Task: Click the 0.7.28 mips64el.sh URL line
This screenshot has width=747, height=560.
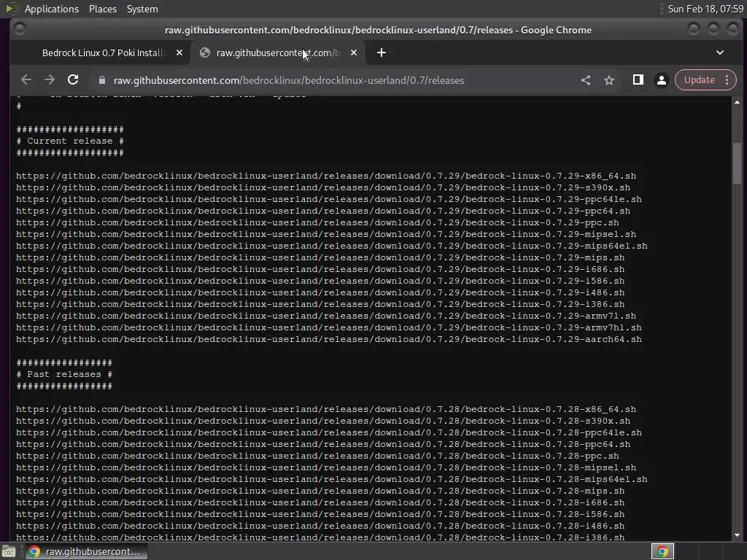Action: point(332,479)
